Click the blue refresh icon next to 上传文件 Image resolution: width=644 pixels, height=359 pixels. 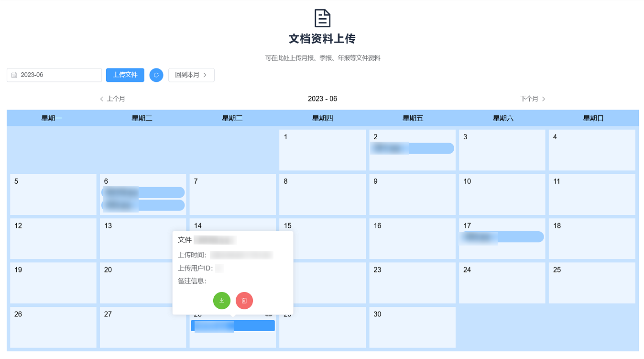[156, 75]
